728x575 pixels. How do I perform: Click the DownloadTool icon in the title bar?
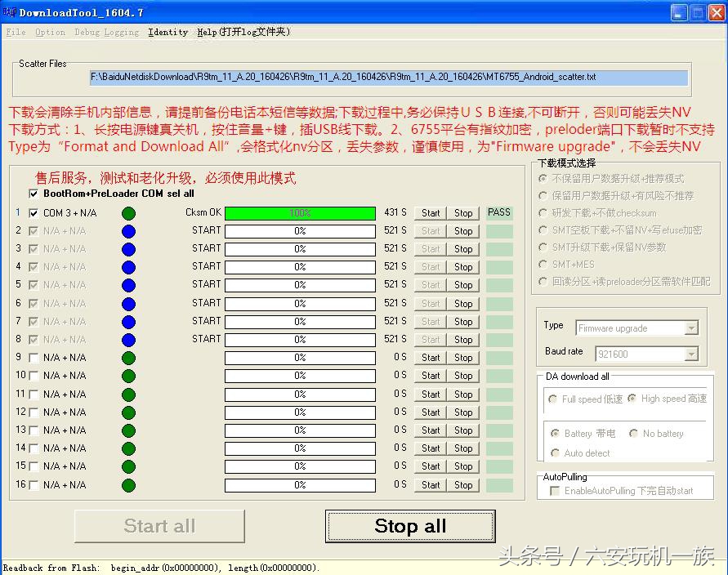click(8, 11)
